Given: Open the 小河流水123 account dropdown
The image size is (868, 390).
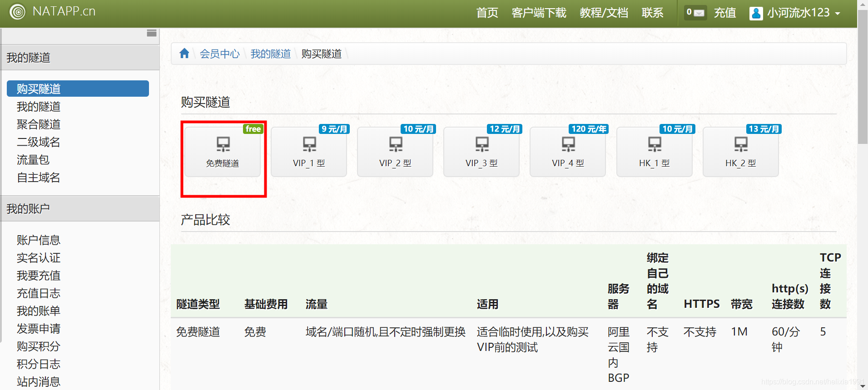Looking at the screenshot, I should (x=795, y=13).
